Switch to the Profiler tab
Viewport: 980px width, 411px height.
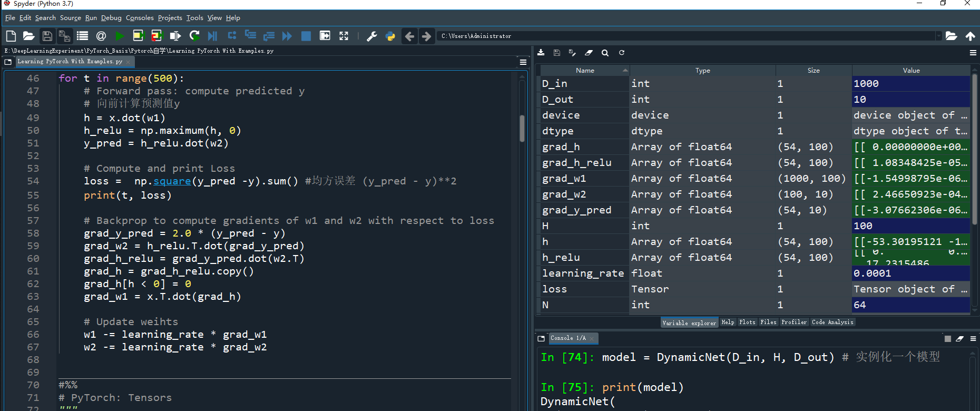(x=794, y=322)
